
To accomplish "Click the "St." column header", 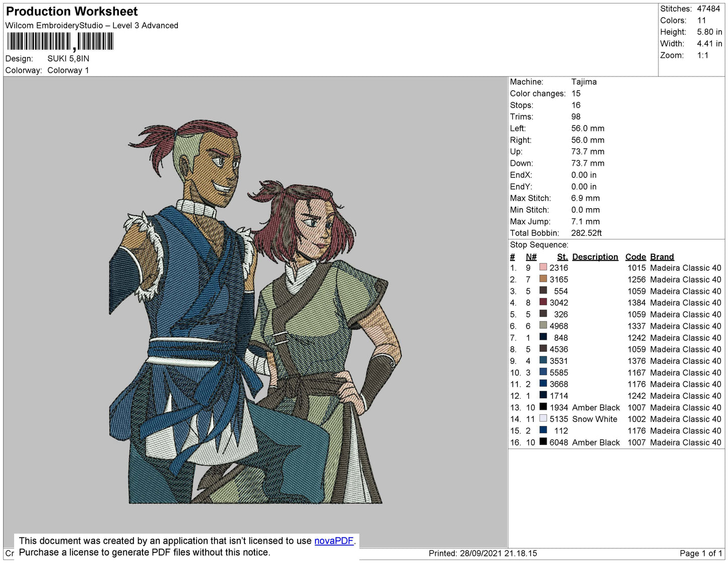I will (562, 257).
